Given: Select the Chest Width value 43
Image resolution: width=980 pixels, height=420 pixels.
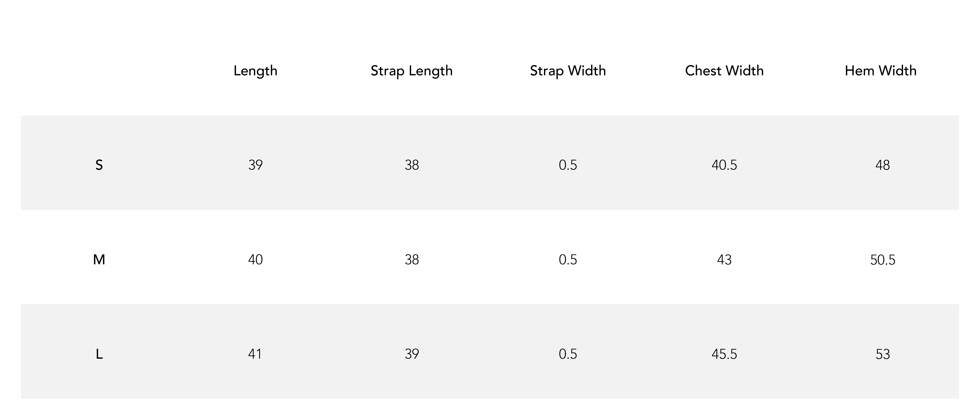Looking at the screenshot, I should click(x=724, y=260).
